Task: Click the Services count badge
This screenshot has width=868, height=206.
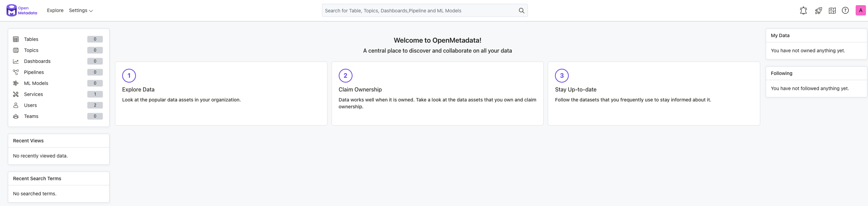Action: 95,94
